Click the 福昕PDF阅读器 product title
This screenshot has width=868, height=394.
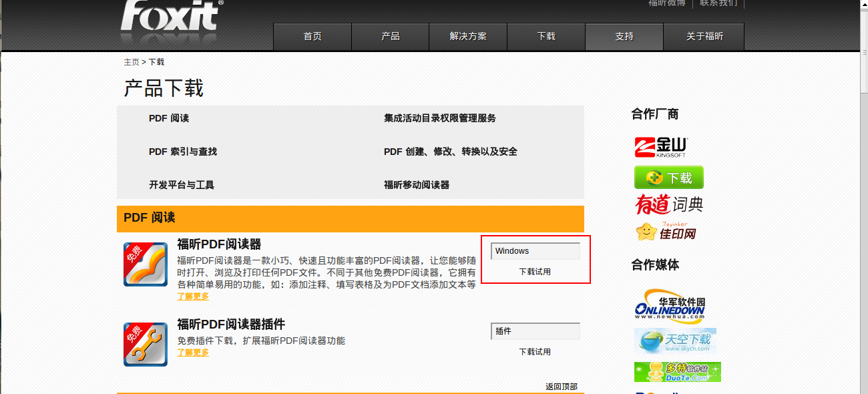(x=219, y=244)
